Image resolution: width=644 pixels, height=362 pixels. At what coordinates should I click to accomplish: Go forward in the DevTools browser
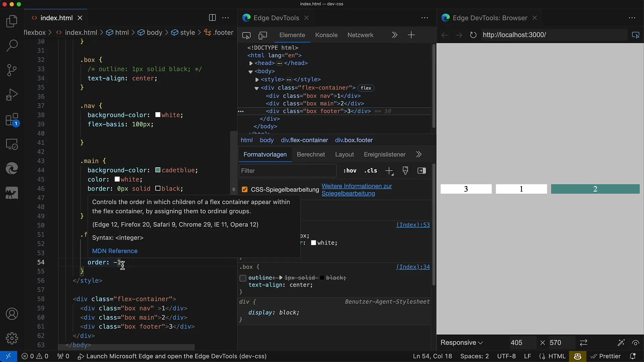pyautogui.click(x=459, y=35)
